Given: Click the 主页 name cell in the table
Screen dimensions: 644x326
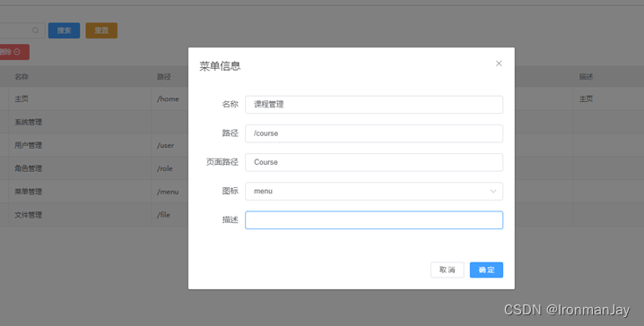Looking at the screenshot, I should pos(22,99).
